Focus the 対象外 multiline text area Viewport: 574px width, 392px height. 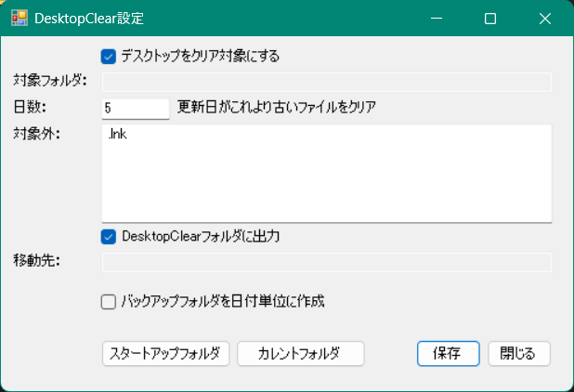[x=326, y=173]
